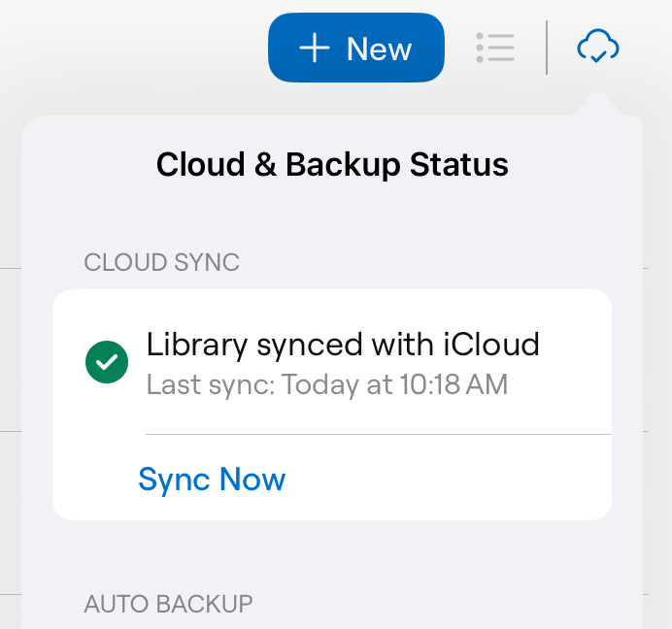Select the CLOUD SYNC section header
The width and height of the screenshot is (672, 629).
[x=161, y=262]
